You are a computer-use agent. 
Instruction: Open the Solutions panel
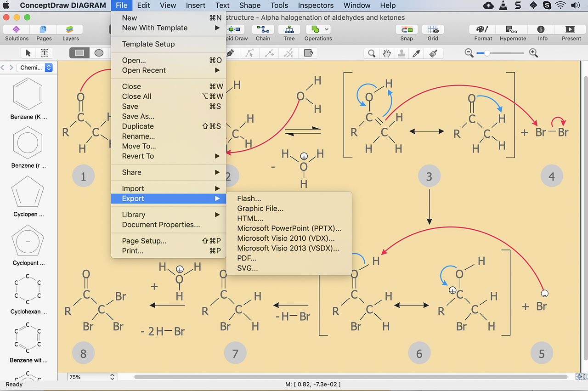17,30
